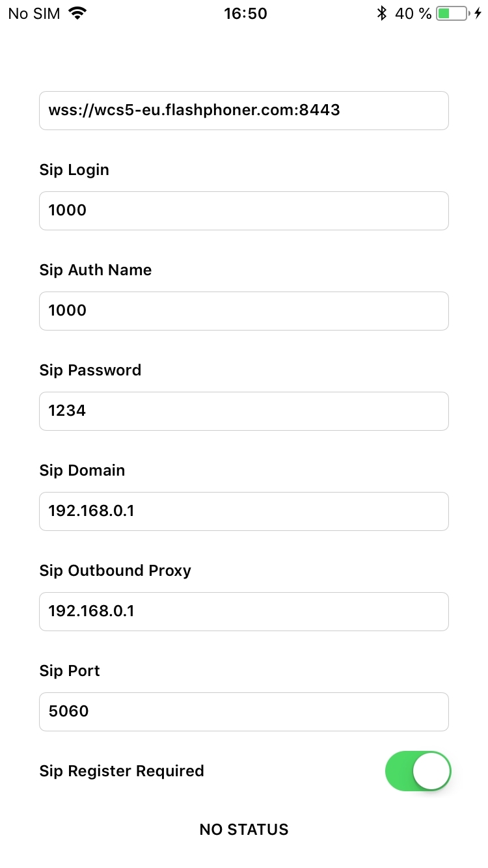Edit the Sip Port field showing 5060
Viewport: 488px width, 868px height.
coord(244,712)
